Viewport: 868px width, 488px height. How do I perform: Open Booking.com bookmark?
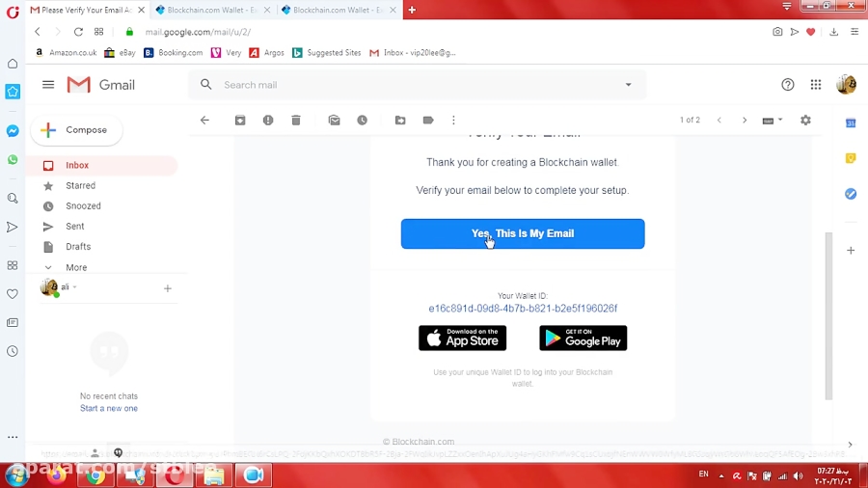[174, 53]
